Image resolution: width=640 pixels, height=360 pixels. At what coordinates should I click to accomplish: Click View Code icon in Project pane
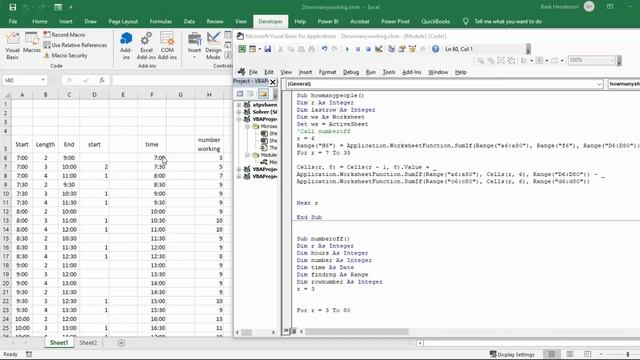(240, 94)
